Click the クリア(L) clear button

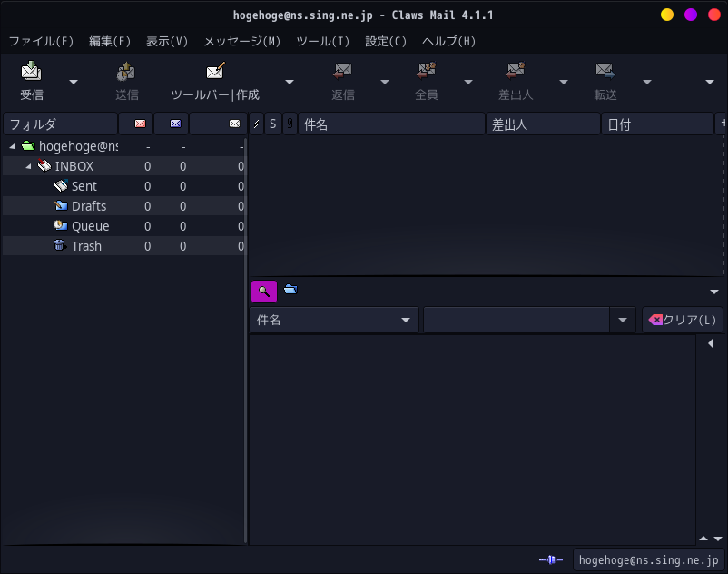682,320
